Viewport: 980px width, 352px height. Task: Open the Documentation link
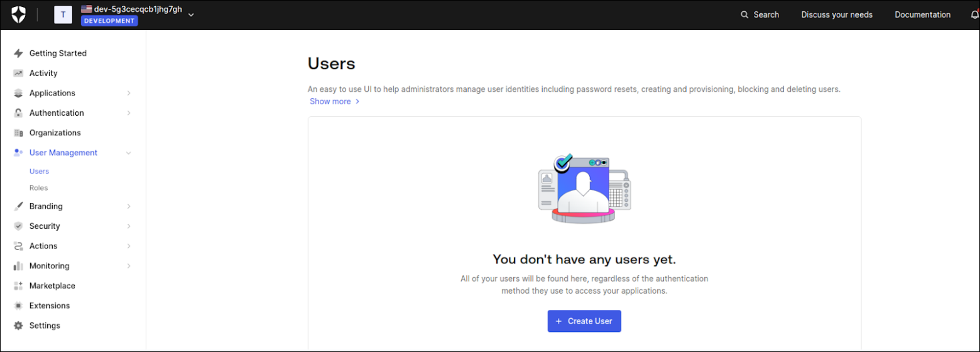point(922,14)
